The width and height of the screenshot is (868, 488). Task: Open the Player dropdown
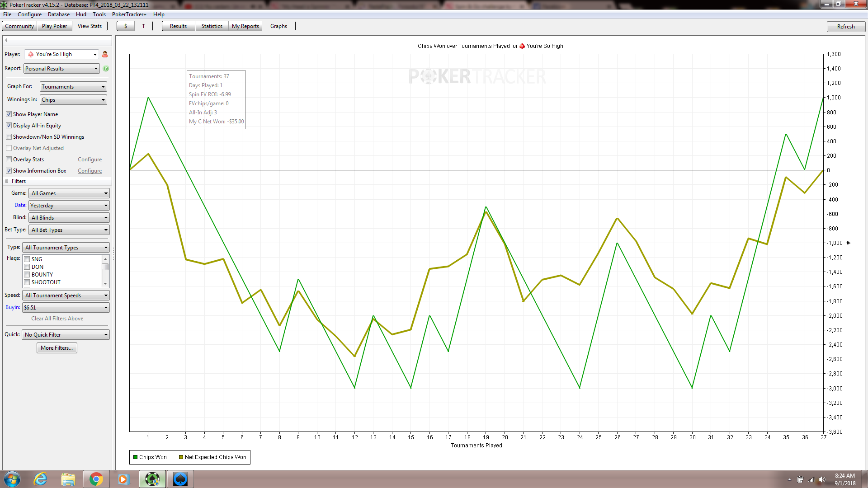point(62,54)
